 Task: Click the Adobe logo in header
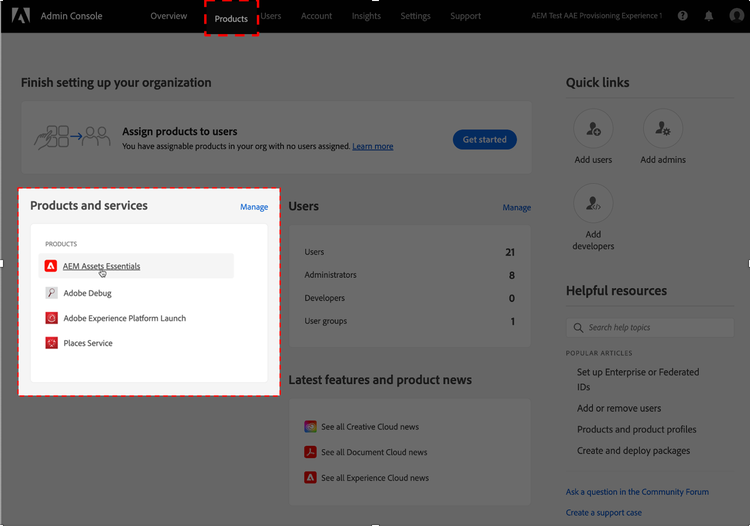pyautogui.click(x=21, y=16)
